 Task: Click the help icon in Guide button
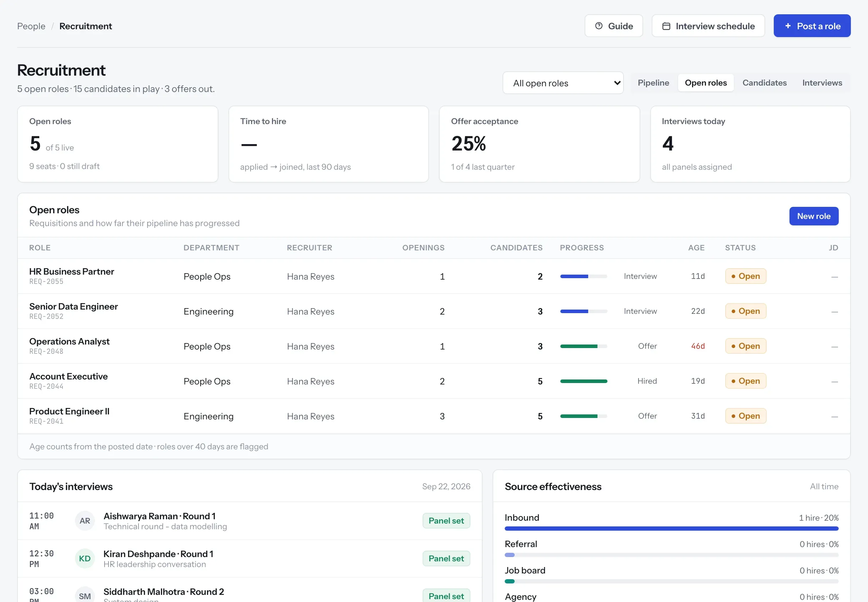[599, 26]
